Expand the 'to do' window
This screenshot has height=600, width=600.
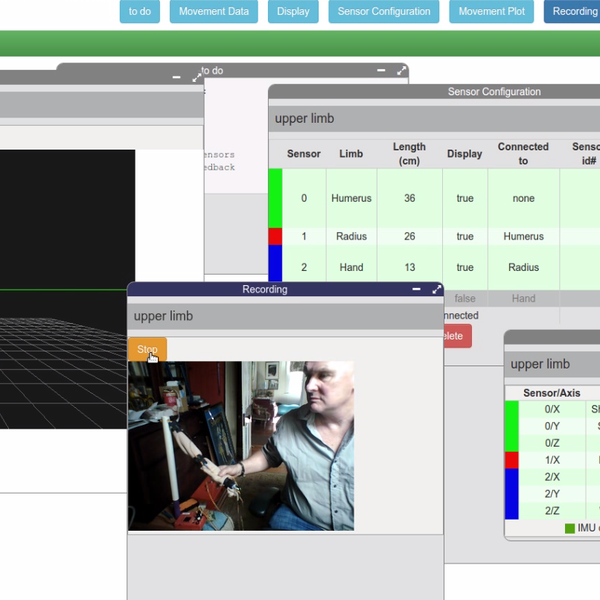401,70
